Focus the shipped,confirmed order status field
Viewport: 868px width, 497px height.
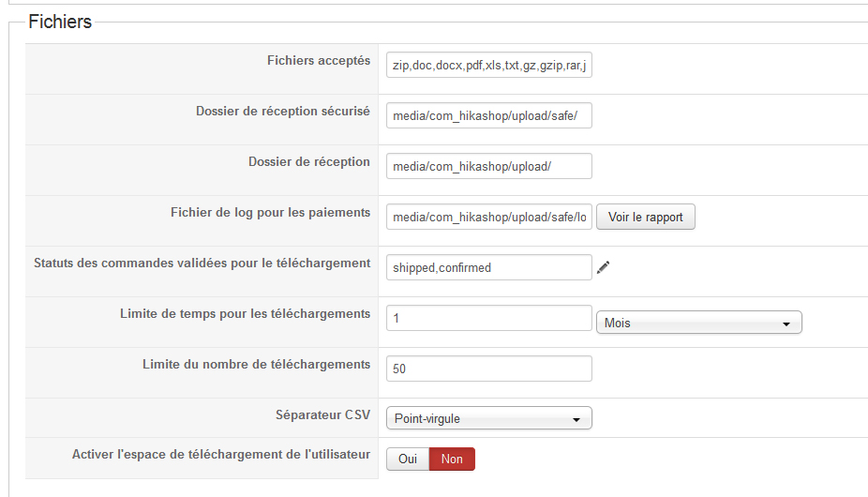point(488,267)
